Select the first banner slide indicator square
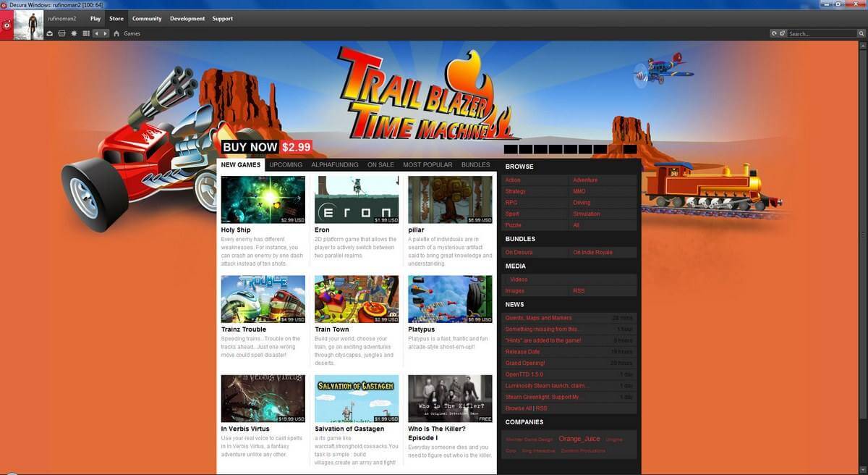Viewport: 868px width, 475px height. pos(511,149)
